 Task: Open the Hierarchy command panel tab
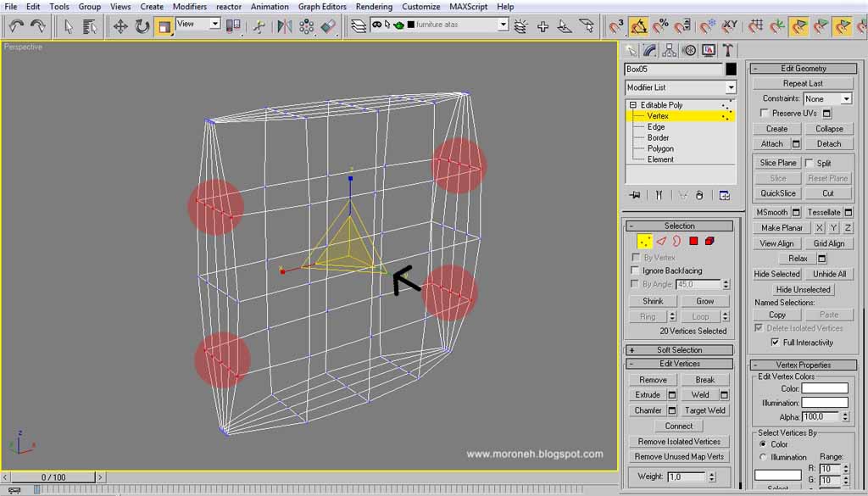click(670, 50)
